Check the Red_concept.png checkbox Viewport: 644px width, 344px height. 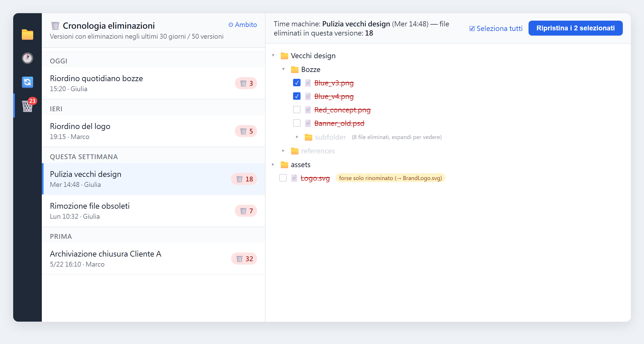click(x=297, y=110)
